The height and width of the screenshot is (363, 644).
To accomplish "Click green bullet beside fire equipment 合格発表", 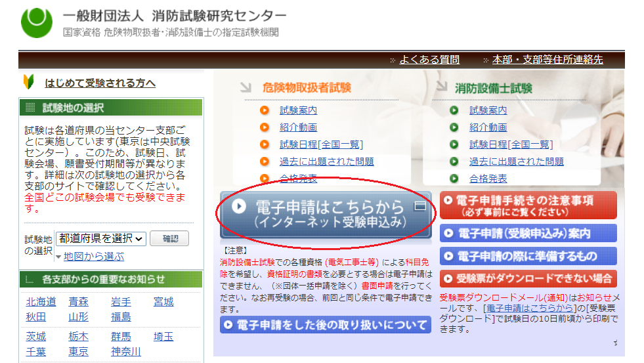I will coord(454,179).
